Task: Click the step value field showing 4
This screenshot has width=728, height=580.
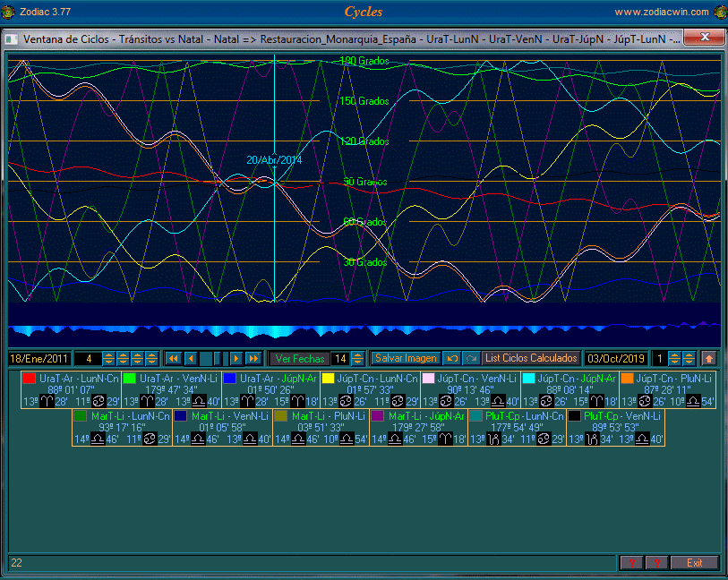Action: click(x=89, y=359)
